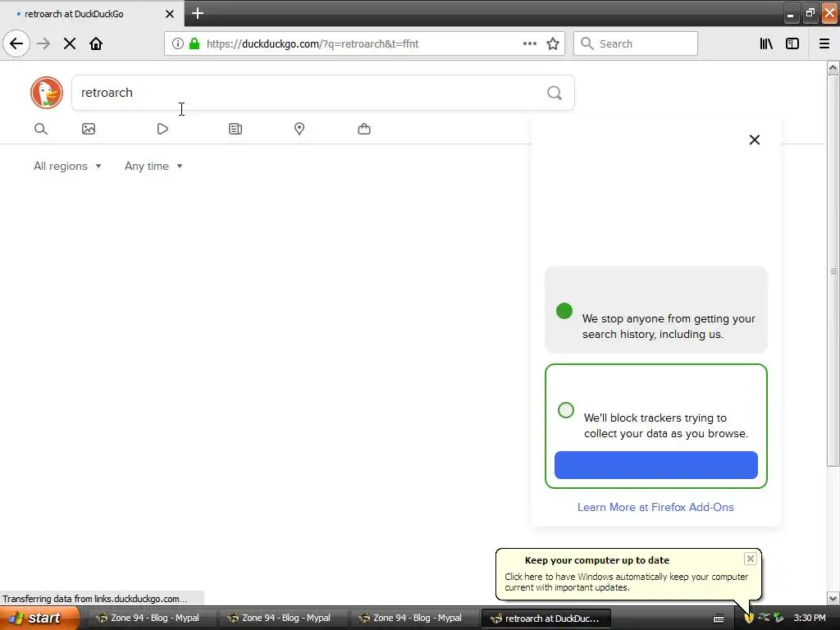Click the system clock 3:30 PM
The height and width of the screenshot is (630, 840).
tap(810, 619)
